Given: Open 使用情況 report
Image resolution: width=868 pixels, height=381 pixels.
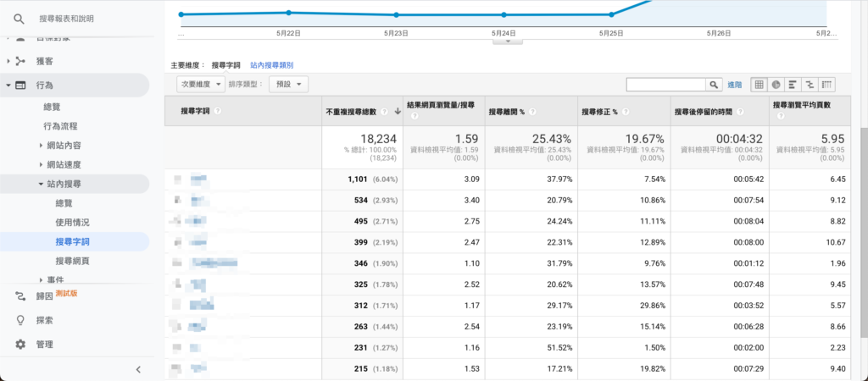Looking at the screenshot, I should (73, 223).
